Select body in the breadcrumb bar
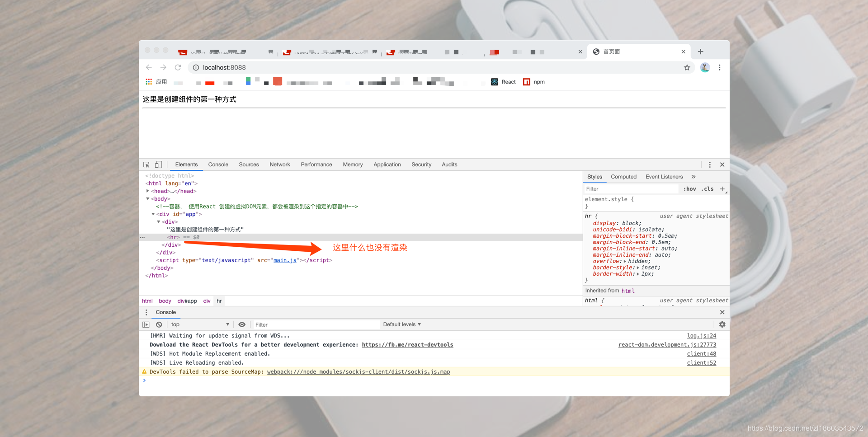Image resolution: width=868 pixels, height=437 pixels. click(165, 301)
